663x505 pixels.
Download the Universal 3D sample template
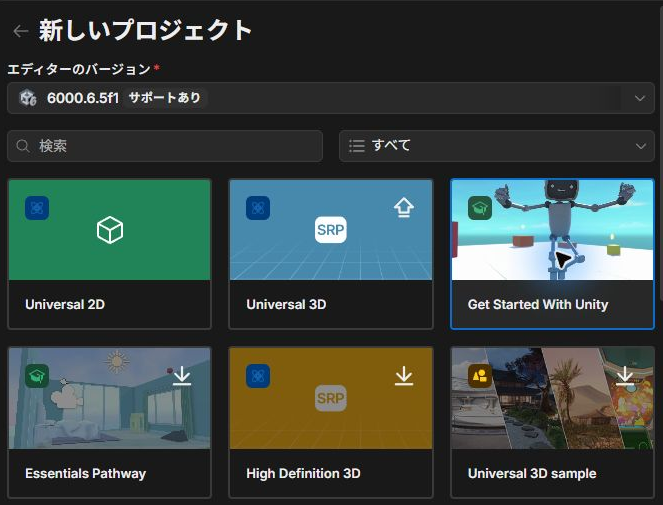tap(625, 376)
